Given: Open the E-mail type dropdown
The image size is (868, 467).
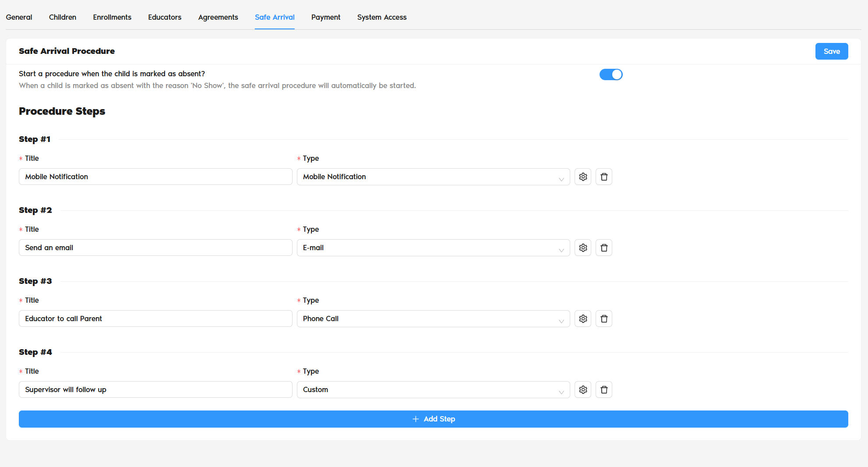Looking at the screenshot, I should [433, 248].
